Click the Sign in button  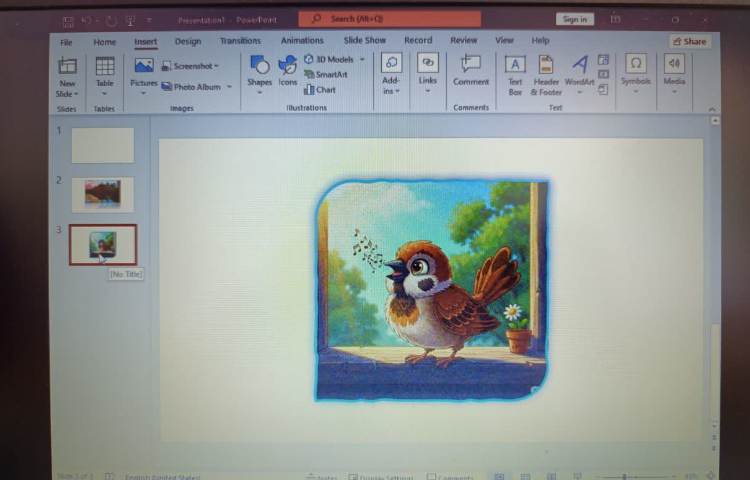[575, 19]
